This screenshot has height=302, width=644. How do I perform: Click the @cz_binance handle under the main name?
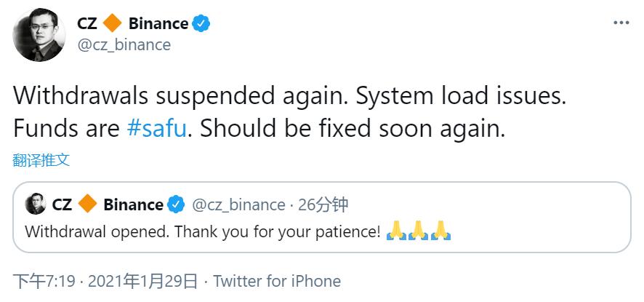coord(124,44)
